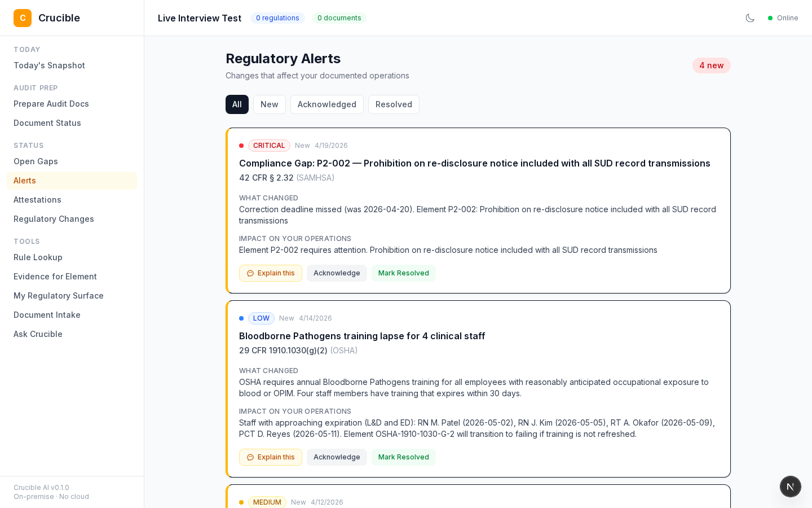Click the Online status indicator dot

pos(770,18)
